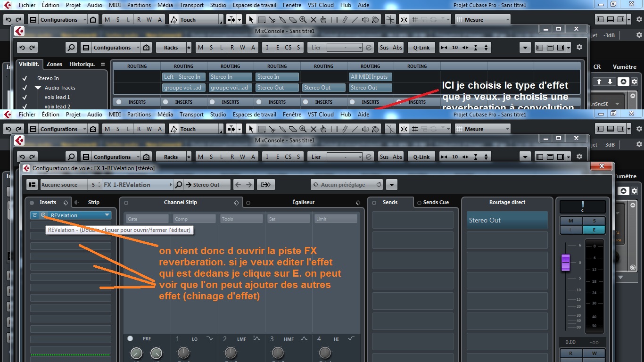
Task: Open the FX 1-REVelation channel selector
Action: 138,185
